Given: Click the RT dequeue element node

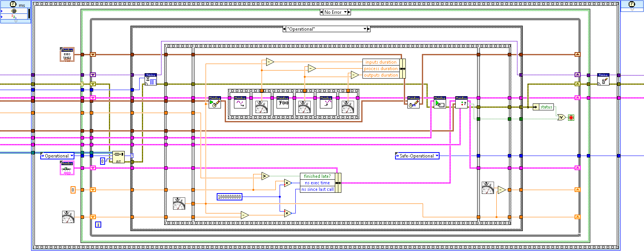Looking at the screenshot, I should tap(119, 157).
